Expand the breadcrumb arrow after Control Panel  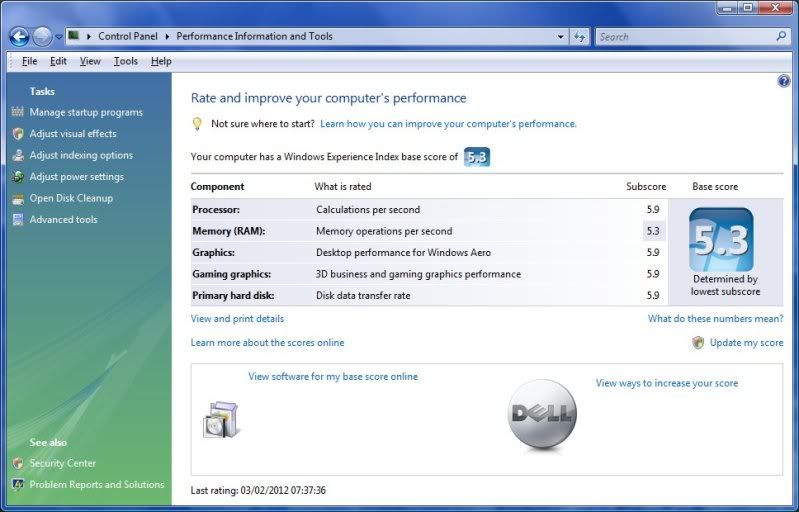coord(167,36)
